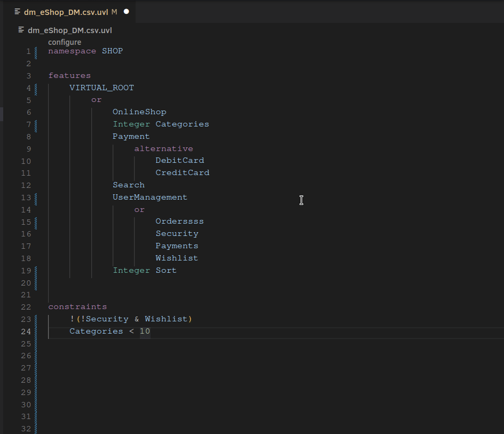The width and height of the screenshot is (504, 434).
Task: Click the unsaved changes dot on the tab
Action: tap(127, 12)
